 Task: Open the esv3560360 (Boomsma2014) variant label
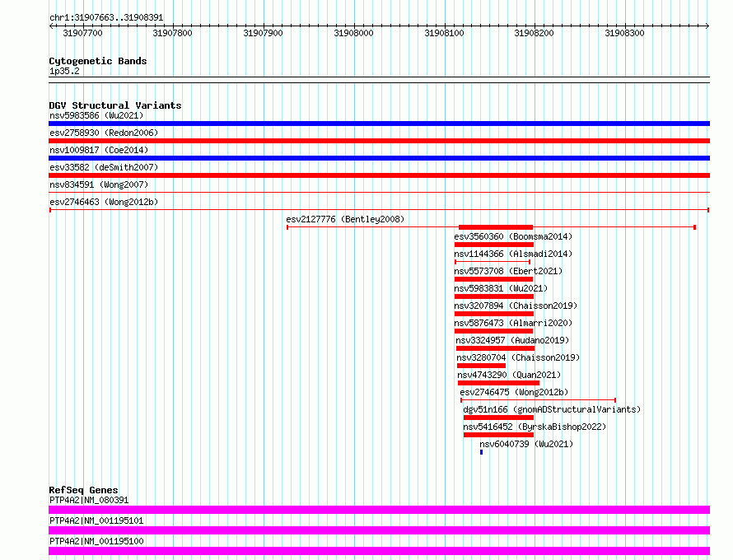(513, 236)
